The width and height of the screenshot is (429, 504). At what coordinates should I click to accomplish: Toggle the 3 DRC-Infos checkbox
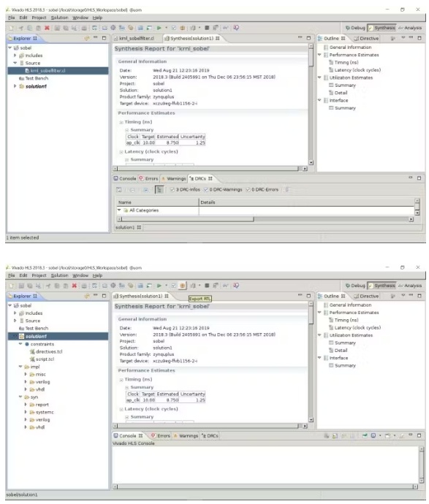[172, 190]
